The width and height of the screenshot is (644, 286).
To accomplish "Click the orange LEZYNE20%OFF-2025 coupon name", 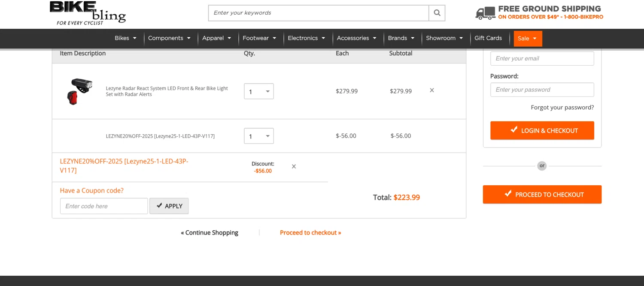I will (x=124, y=166).
